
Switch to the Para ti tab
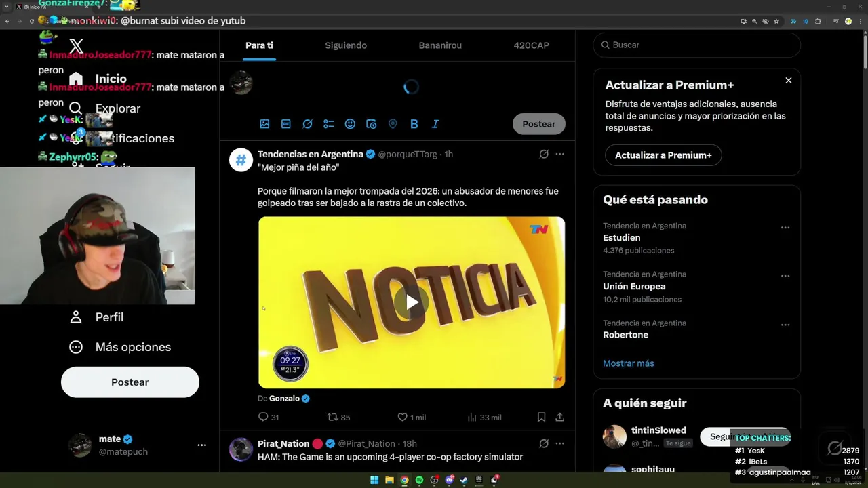(x=259, y=45)
